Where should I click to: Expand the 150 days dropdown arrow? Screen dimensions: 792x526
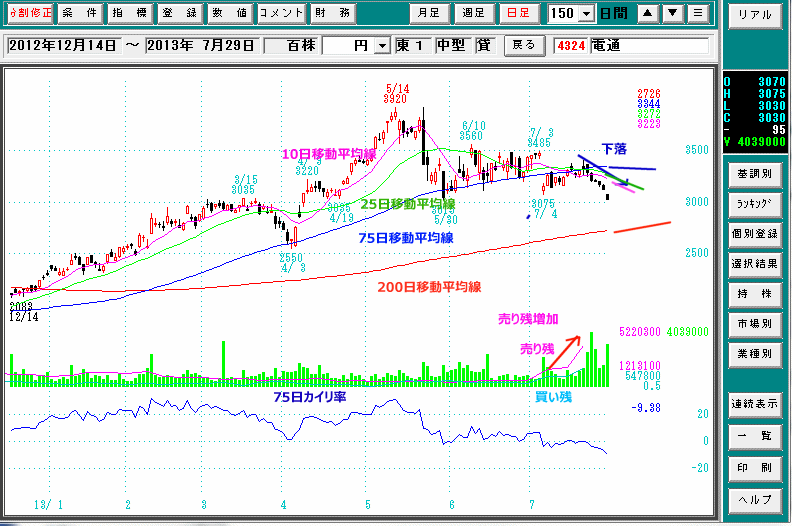pyautogui.click(x=586, y=14)
